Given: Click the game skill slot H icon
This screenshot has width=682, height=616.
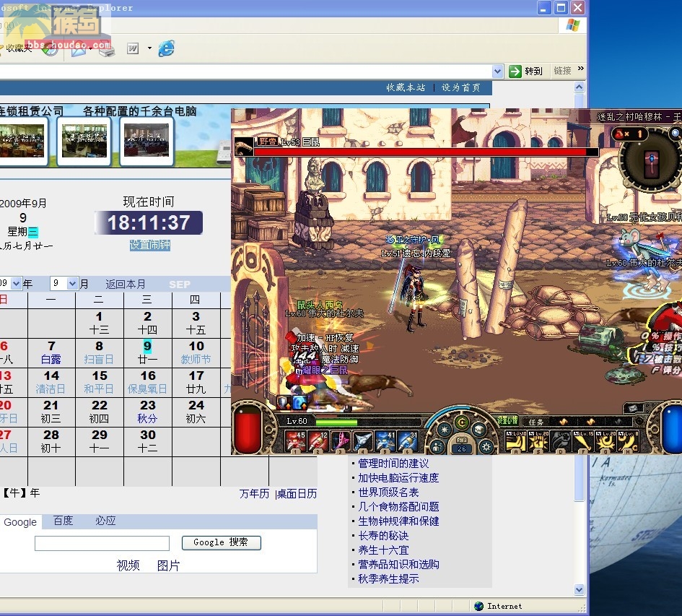Looking at the screenshot, I should point(628,441).
